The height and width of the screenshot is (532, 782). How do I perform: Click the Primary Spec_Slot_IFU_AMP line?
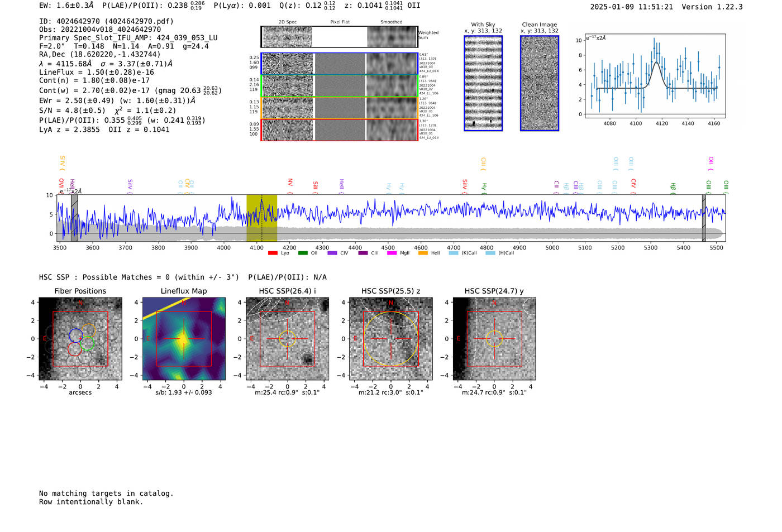[x=128, y=38]
